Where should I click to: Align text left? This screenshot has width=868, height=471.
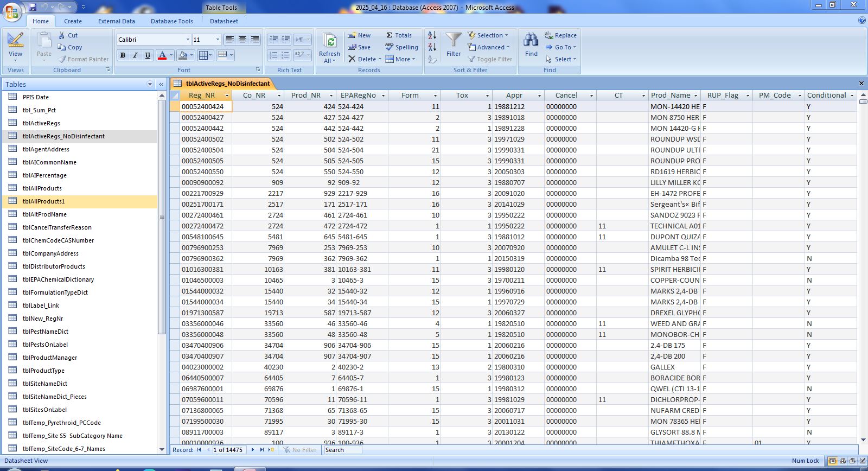pos(230,40)
